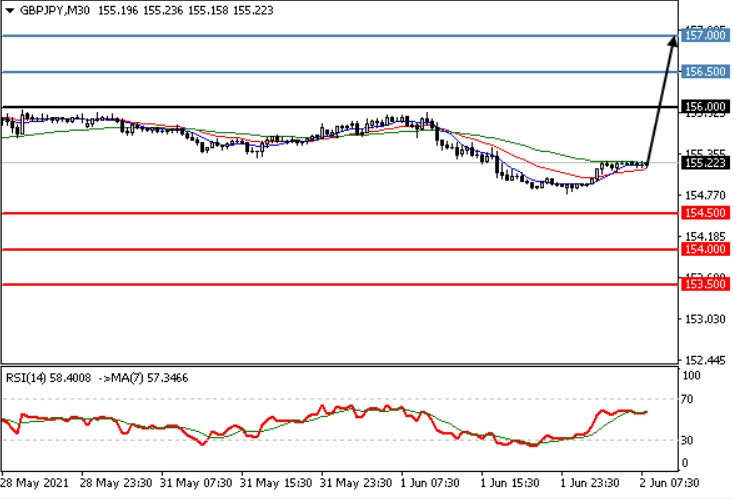This screenshot has height=499, width=733.
Task: Select the blue 157.000 horizontal line
Action: pos(340,36)
